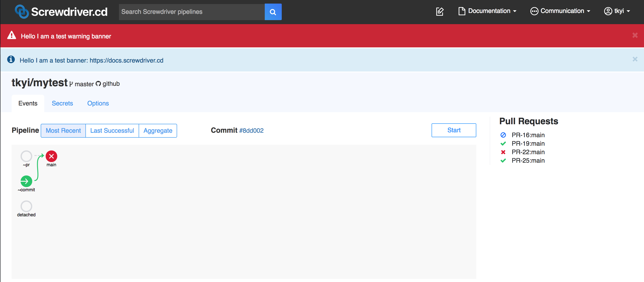Click the Screwdriver.cd title text
Viewport: 644px width, 282px height.
[x=69, y=12]
